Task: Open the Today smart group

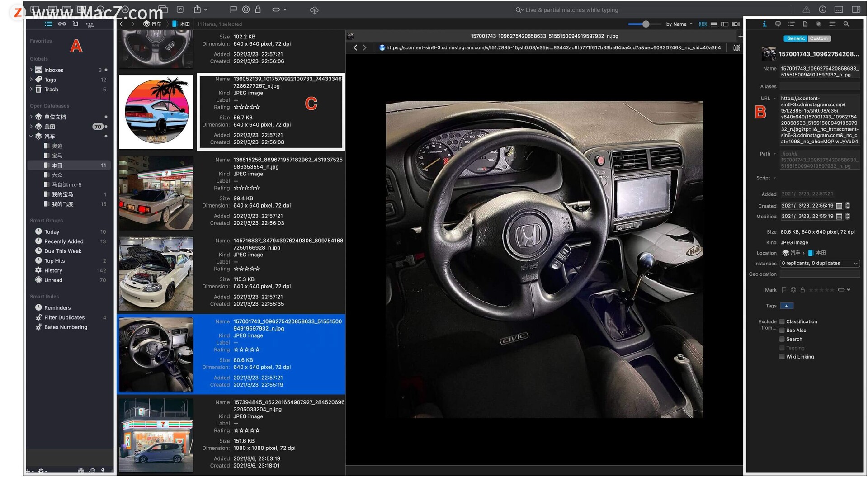Action: coord(69,231)
